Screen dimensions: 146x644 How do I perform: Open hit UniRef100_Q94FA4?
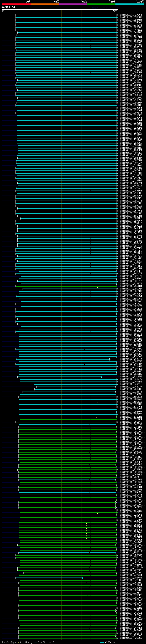point(131,20)
